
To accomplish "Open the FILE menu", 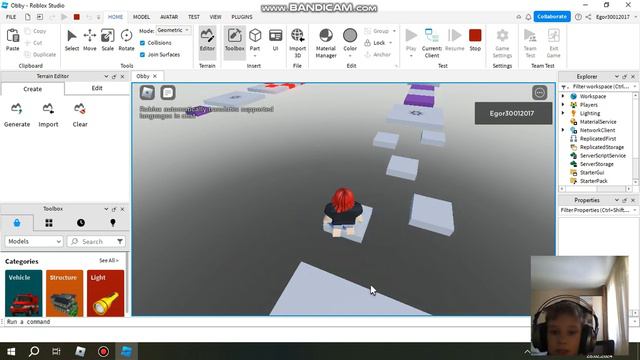I will [11, 17].
